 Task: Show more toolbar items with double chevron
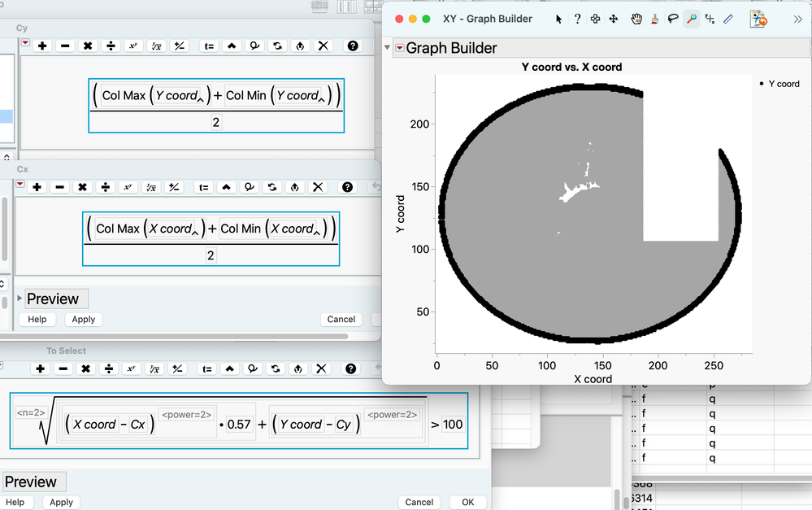[797, 20]
